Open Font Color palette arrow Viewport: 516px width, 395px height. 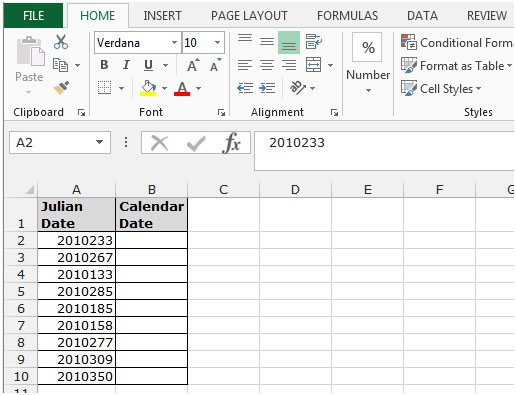click(198, 88)
